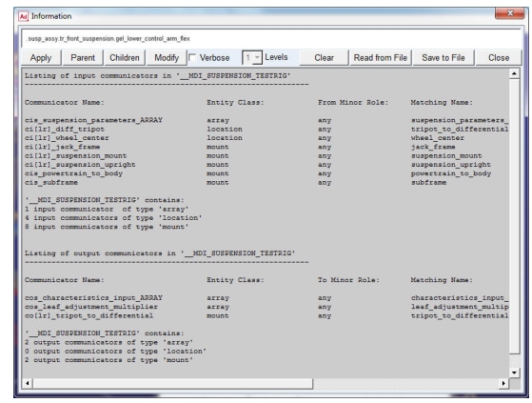532x403 pixels.
Task: Click the vertical scrollbar up arrow
Action: pos(514,73)
